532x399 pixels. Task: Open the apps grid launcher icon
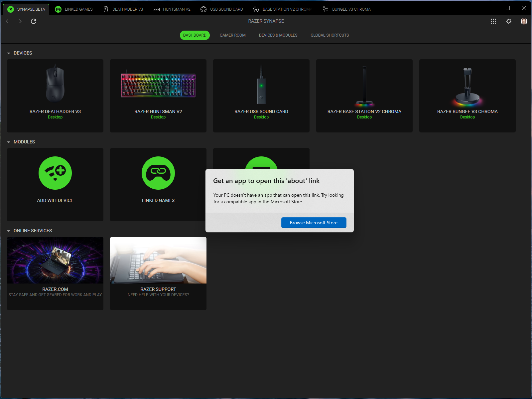(493, 21)
